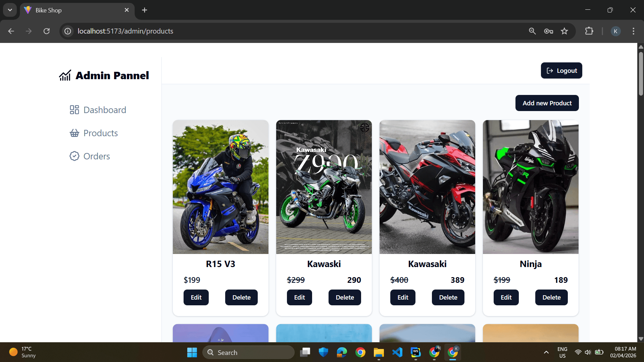The width and height of the screenshot is (644, 362).
Task: Show hidden system tray icons
Action: click(546, 352)
